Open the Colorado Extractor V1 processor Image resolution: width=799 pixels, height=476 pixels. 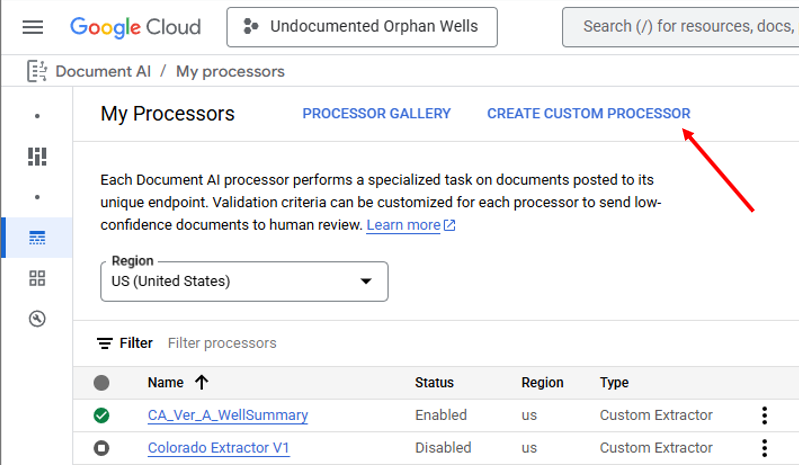(x=218, y=448)
